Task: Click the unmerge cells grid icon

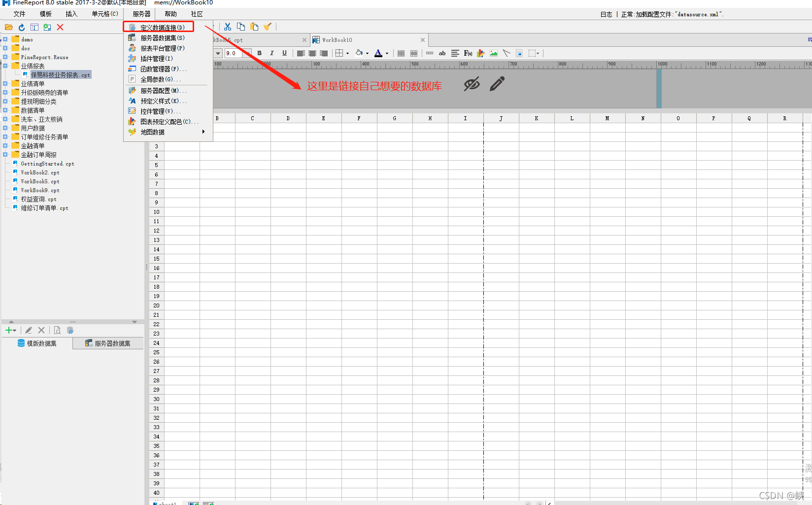Action: [x=414, y=53]
